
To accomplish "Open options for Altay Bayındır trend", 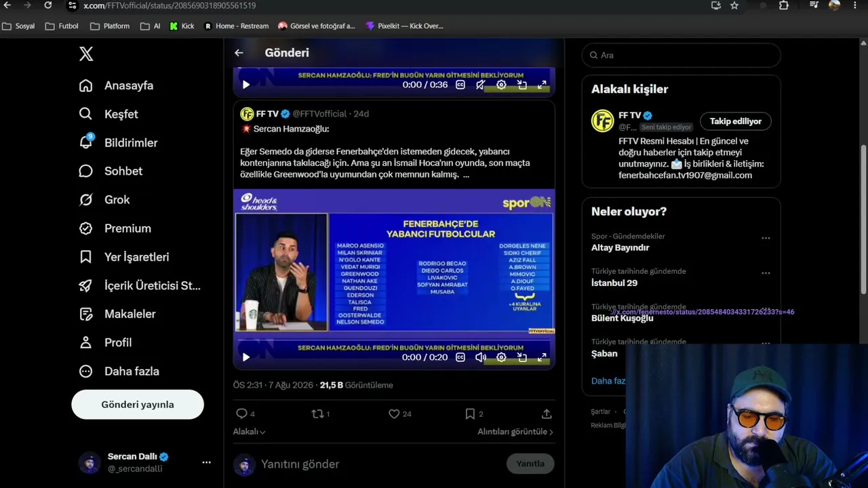I will coord(766,238).
